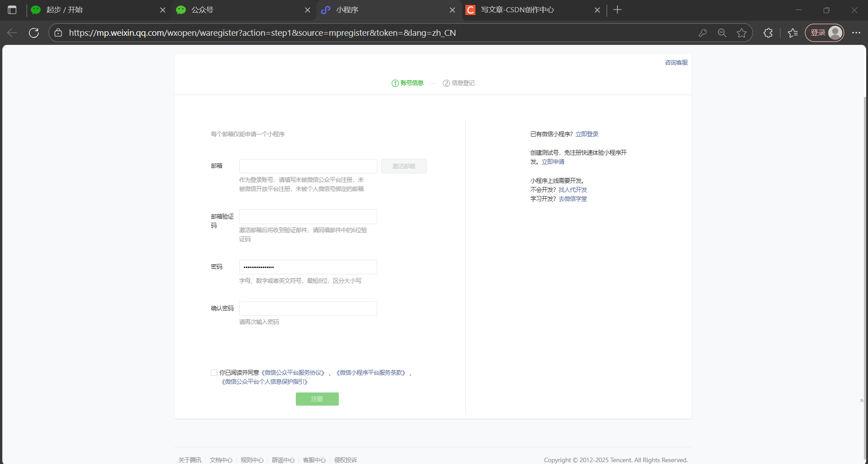Minimize the browser window
This screenshot has width=868, height=464.
pos(798,10)
